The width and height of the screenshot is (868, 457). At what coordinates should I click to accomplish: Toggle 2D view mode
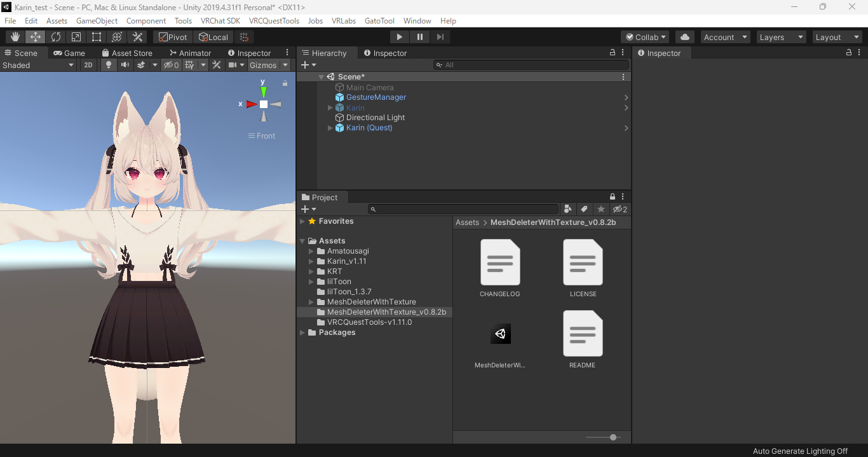(88, 65)
